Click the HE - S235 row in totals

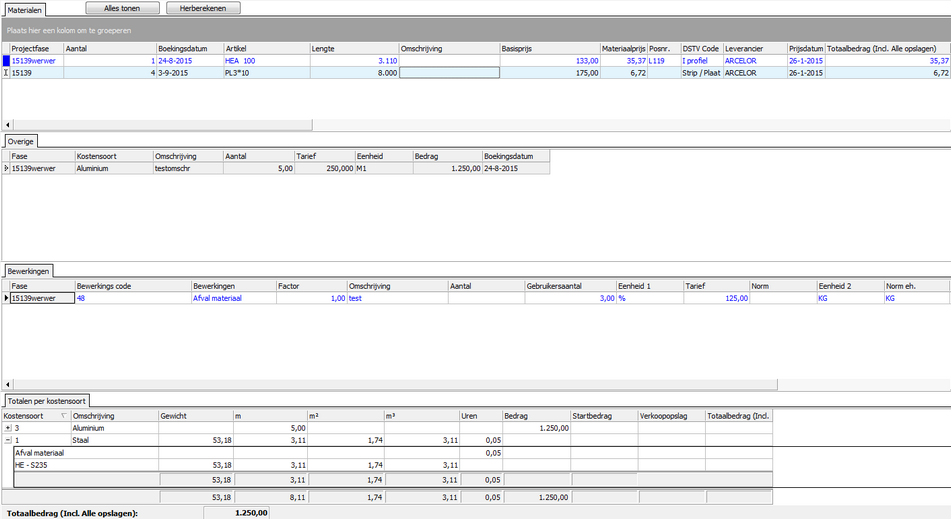[x=393, y=465]
